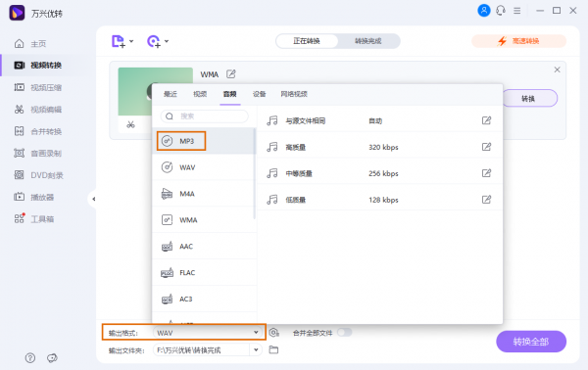Open the output folder icon

273,350
